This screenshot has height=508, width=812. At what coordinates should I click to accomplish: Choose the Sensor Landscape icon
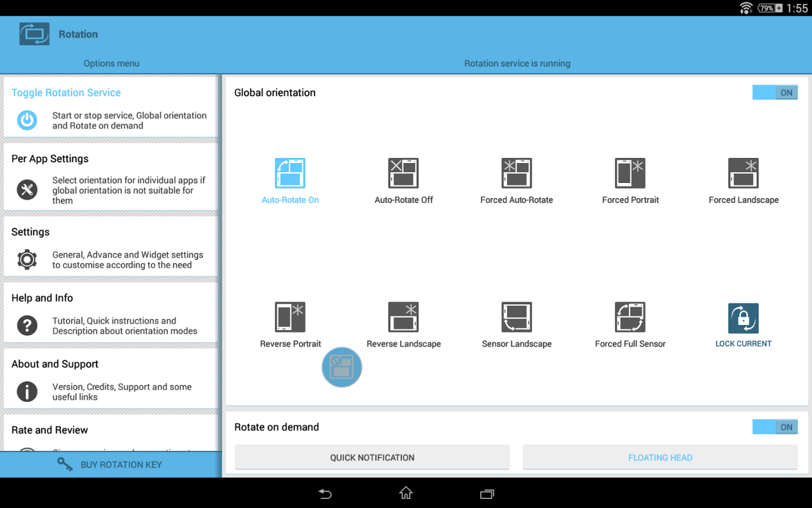tap(517, 317)
